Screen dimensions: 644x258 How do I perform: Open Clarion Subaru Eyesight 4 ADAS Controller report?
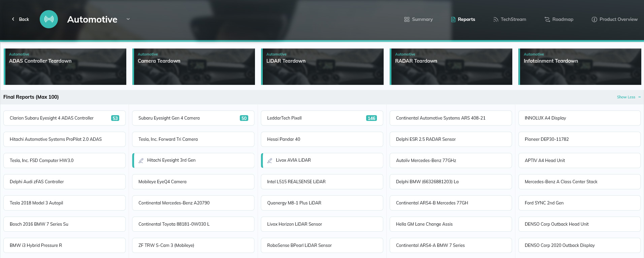click(x=64, y=118)
